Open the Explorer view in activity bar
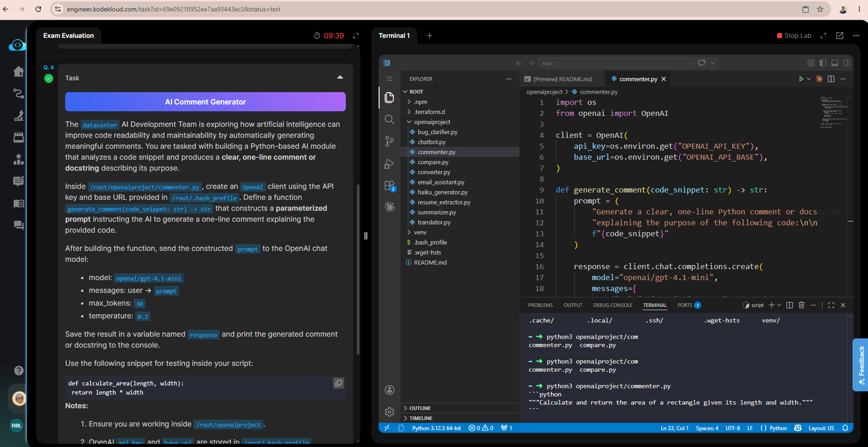This screenshot has height=447, width=868. pyautogui.click(x=389, y=97)
